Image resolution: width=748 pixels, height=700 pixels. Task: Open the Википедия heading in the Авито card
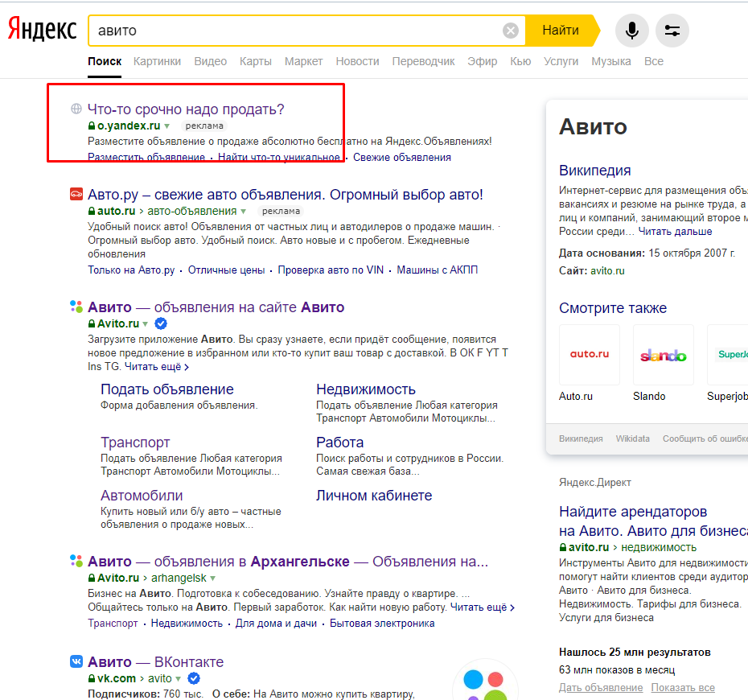(595, 171)
